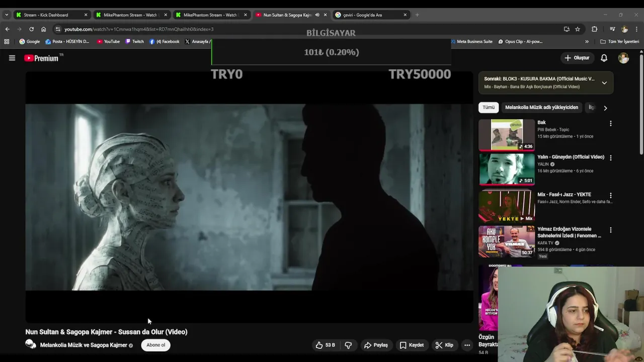Select the Tümü filter chip
The width and height of the screenshot is (644, 362).
click(489, 107)
